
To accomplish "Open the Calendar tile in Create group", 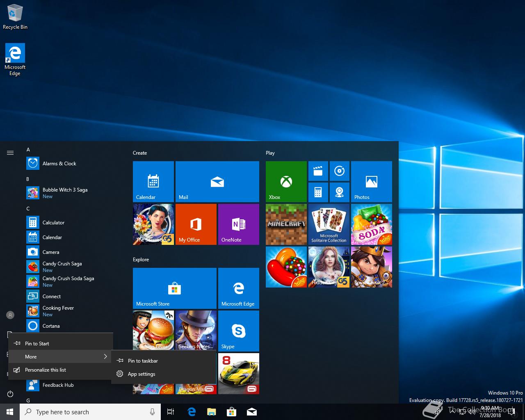I will (153, 182).
